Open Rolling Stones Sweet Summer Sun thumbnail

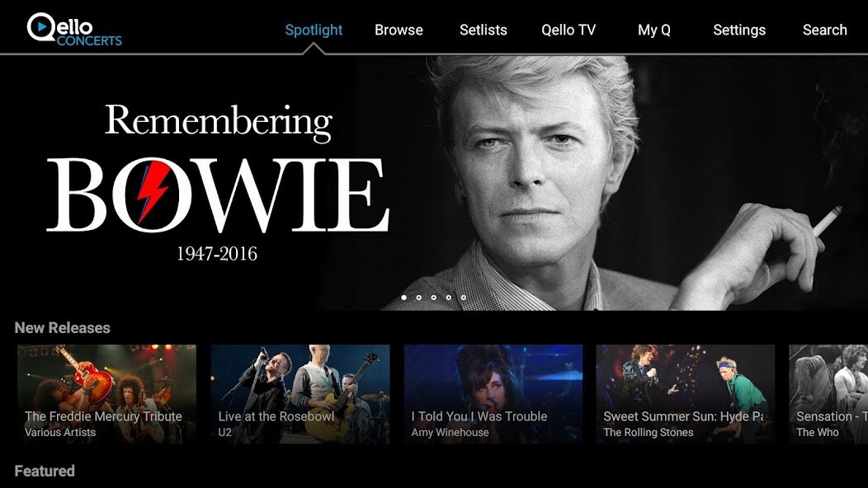pyautogui.click(x=686, y=394)
